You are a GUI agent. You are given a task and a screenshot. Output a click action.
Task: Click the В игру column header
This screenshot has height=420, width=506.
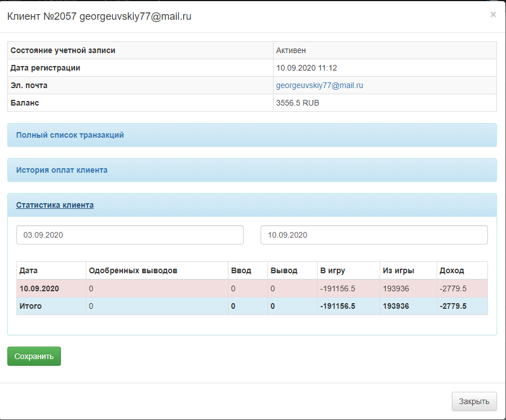pyautogui.click(x=332, y=271)
